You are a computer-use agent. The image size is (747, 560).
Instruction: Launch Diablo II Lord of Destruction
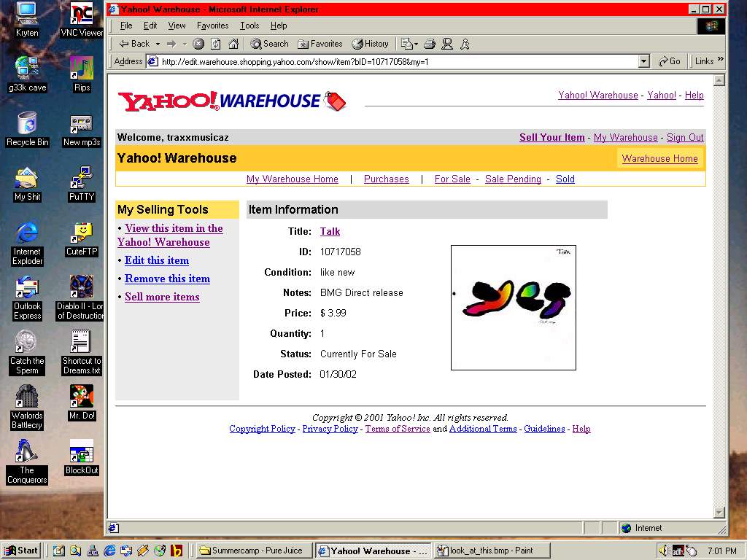point(80,297)
